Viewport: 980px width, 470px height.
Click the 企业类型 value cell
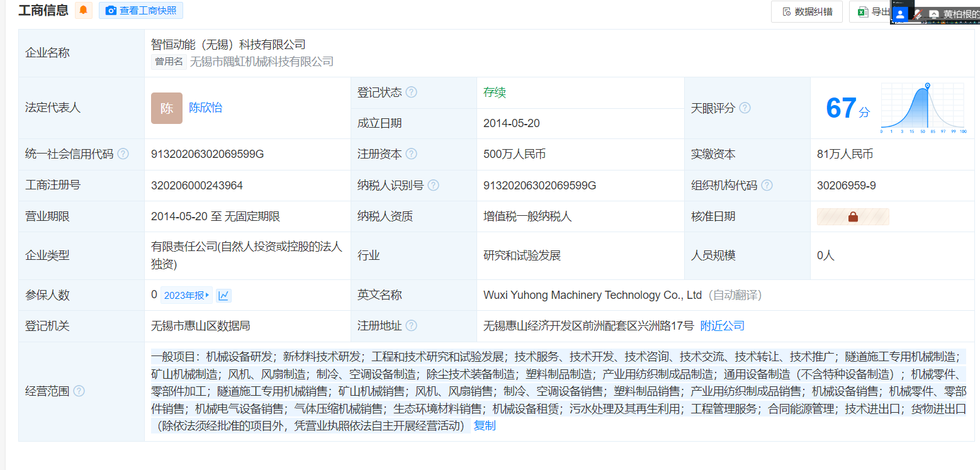pos(248,255)
